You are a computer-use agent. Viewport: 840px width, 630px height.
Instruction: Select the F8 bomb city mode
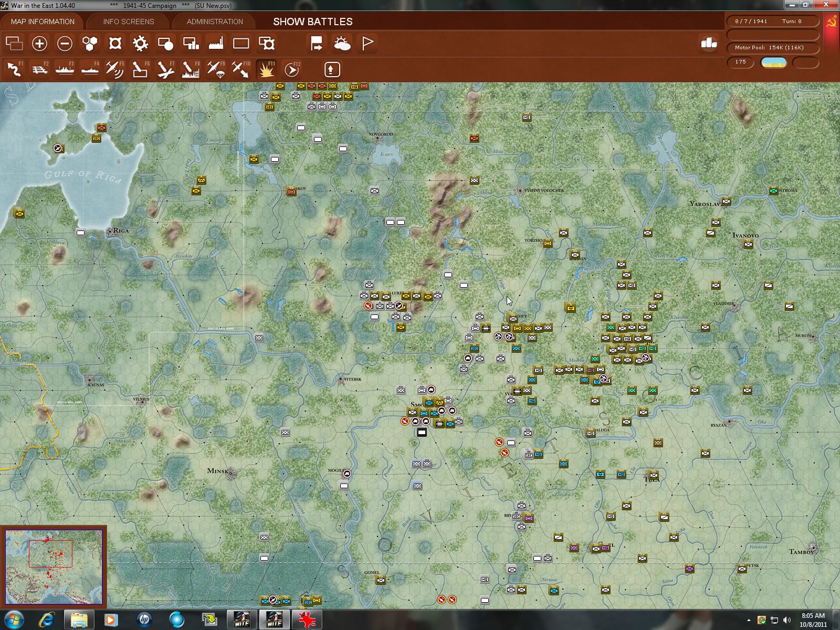(191, 69)
